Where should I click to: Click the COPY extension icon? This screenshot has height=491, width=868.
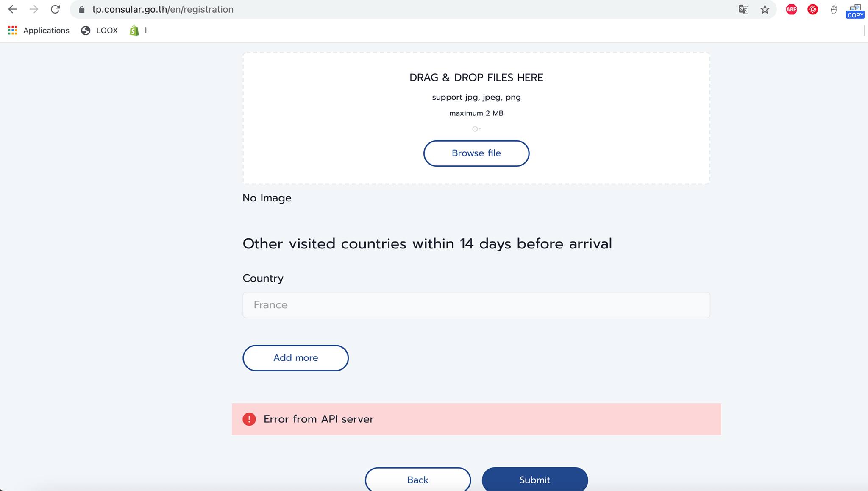tap(855, 9)
